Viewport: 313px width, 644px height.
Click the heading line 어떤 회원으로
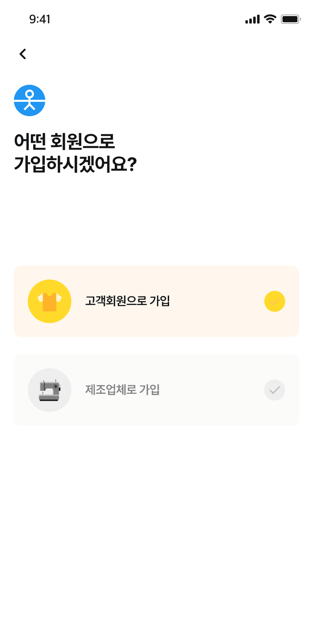(x=64, y=141)
